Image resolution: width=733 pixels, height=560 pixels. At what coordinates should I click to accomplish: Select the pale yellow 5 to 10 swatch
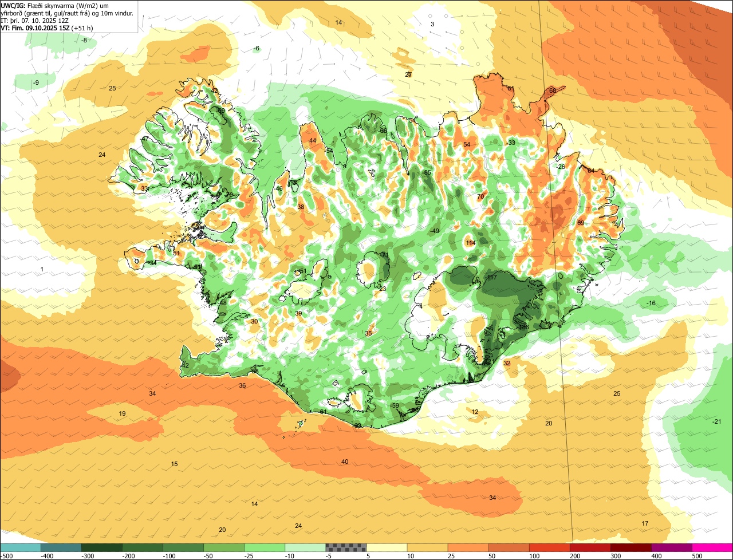tap(386, 547)
